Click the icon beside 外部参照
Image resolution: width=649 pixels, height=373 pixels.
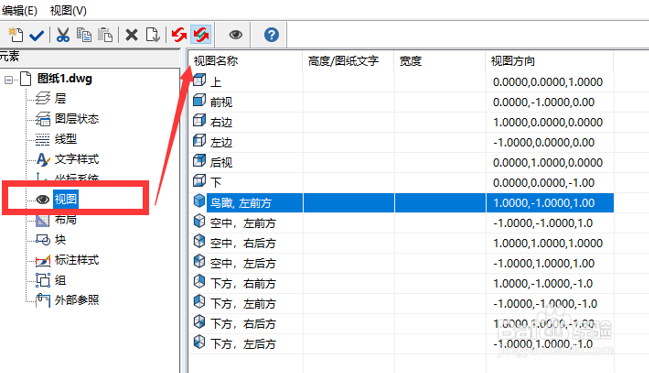[x=43, y=301]
